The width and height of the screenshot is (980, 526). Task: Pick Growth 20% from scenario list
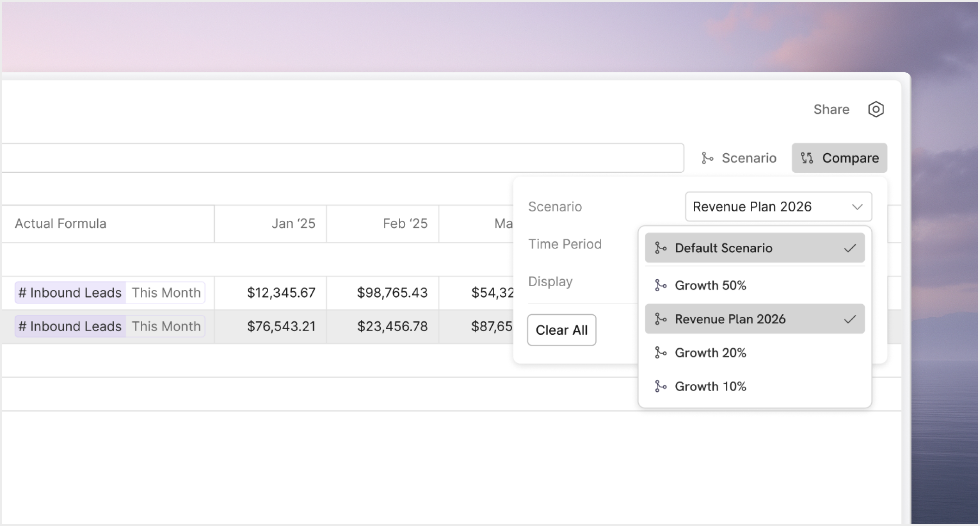click(755, 353)
